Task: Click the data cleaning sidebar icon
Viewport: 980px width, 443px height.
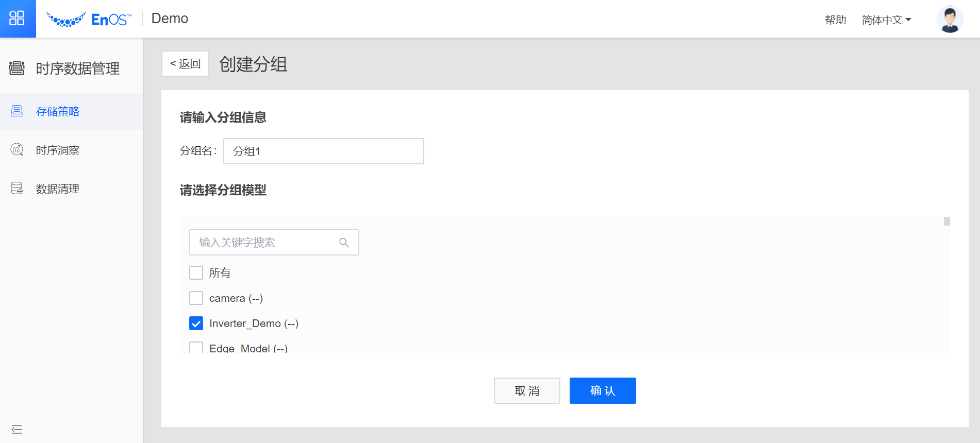Action: click(17, 189)
